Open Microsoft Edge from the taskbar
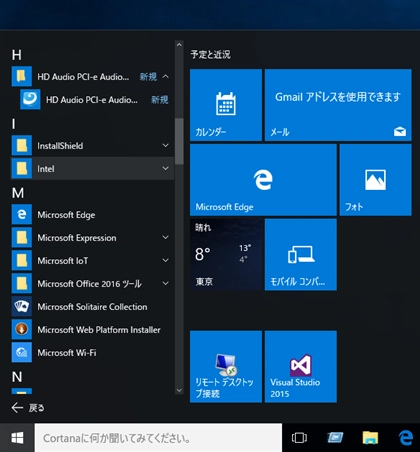This screenshot has width=420, height=452. point(406,438)
